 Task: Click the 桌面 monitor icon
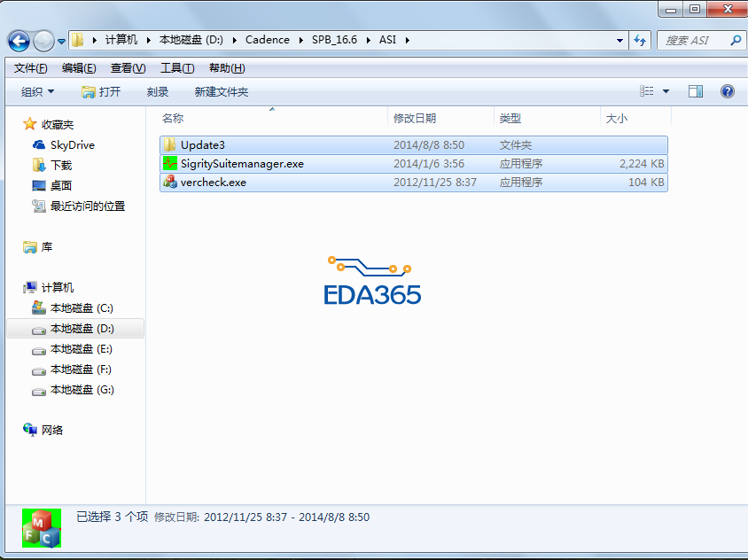coord(39,185)
